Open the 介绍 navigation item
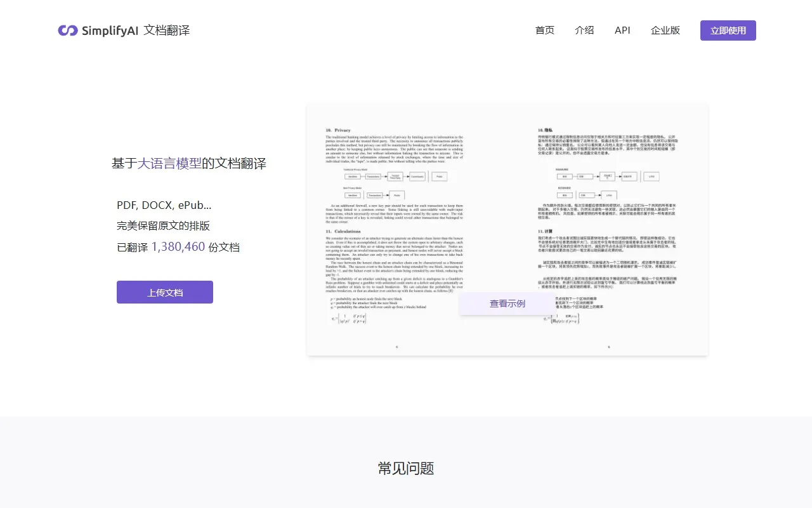The width and height of the screenshot is (812, 508). 584,30
